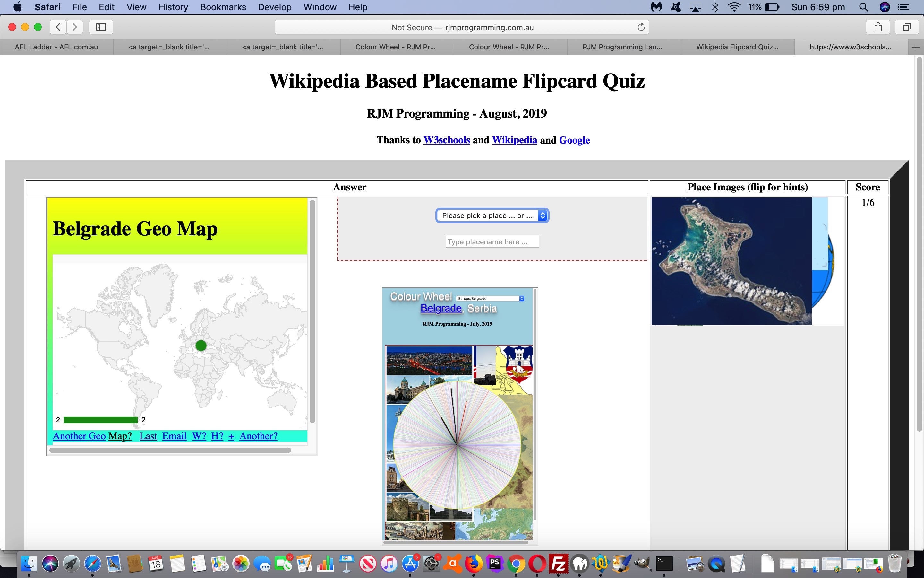The image size is (924, 578).
Task: Open the Photos app in the Dock
Action: coord(241,563)
